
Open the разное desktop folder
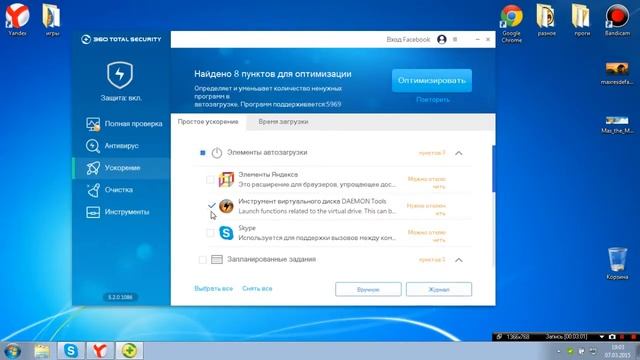coord(546,19)
